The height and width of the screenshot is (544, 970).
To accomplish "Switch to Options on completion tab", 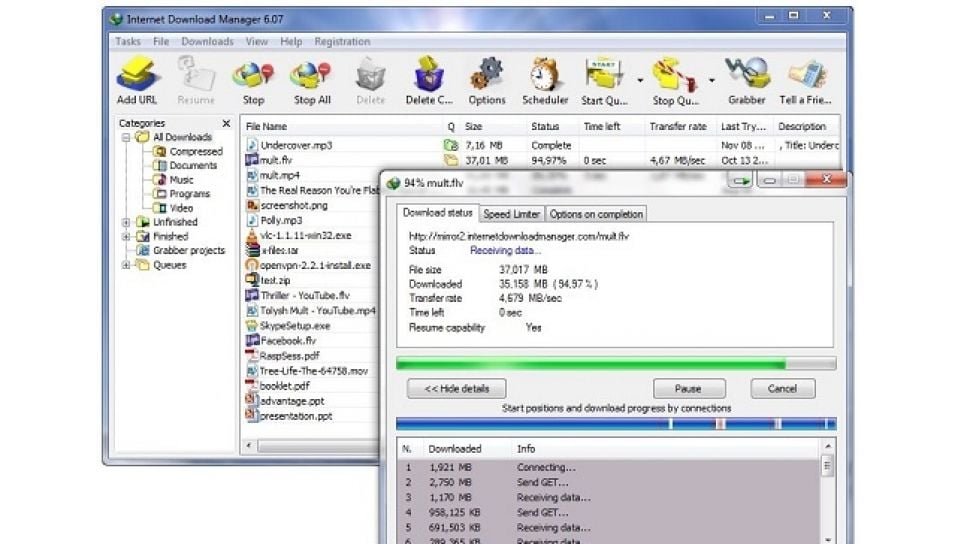I will pos(596,214).
